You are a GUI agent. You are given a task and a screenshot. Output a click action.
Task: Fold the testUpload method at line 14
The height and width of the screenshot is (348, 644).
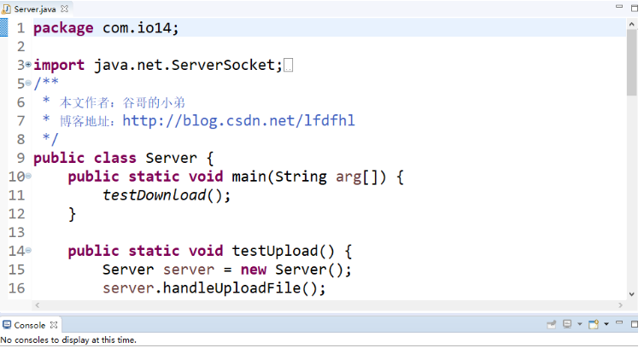(x=28, y=250)
